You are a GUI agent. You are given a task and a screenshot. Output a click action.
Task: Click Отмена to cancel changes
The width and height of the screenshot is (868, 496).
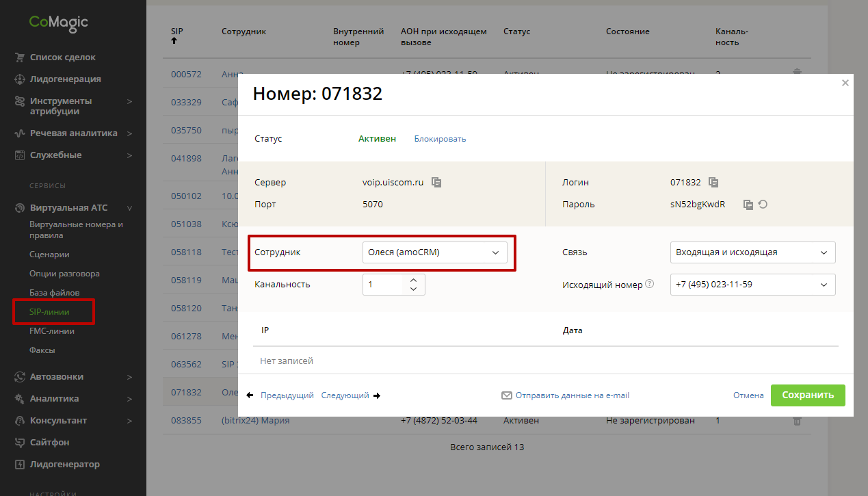(x=748, y=395)
